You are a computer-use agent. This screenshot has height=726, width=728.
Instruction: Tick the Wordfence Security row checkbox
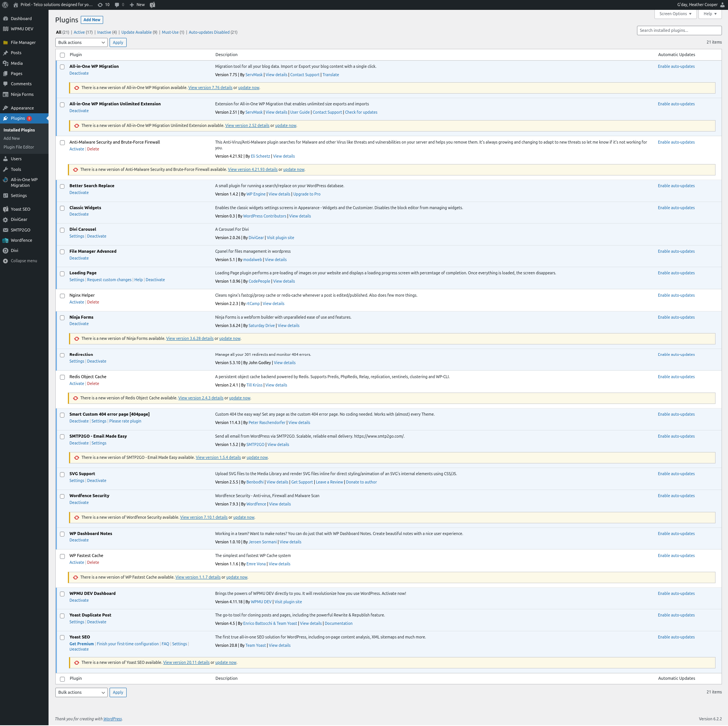coord(62,496)
